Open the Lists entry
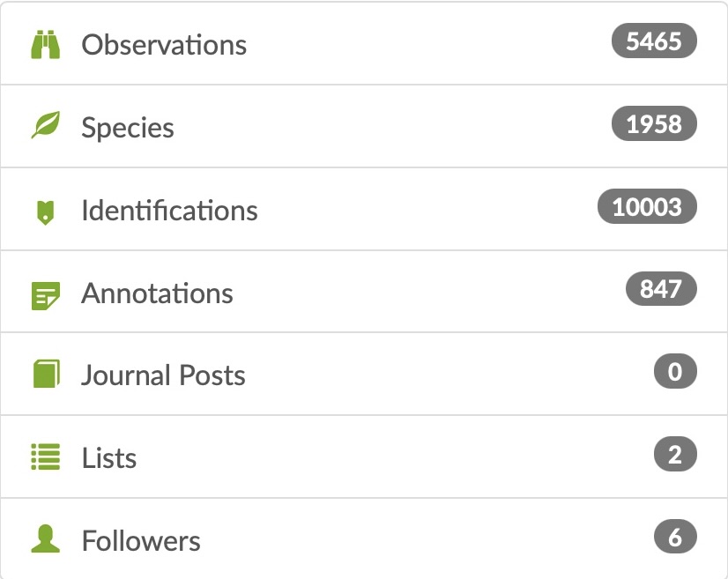 (x=109, y=458)
